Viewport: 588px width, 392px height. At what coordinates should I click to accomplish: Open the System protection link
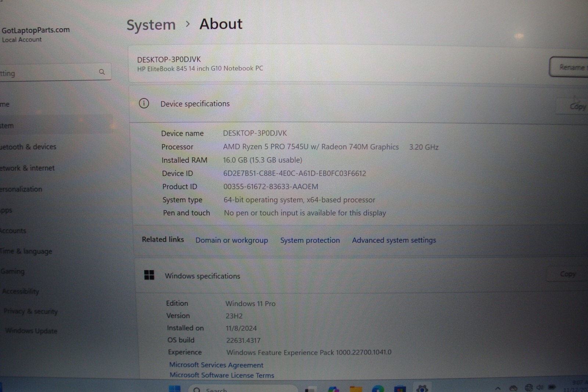pyautogui.click(x=310, y=240)
